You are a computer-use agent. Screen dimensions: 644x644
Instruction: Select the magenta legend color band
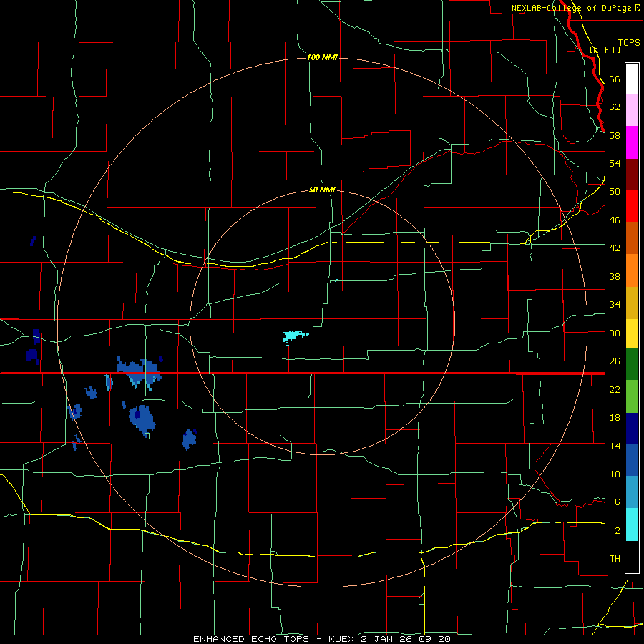pos(632,142)
